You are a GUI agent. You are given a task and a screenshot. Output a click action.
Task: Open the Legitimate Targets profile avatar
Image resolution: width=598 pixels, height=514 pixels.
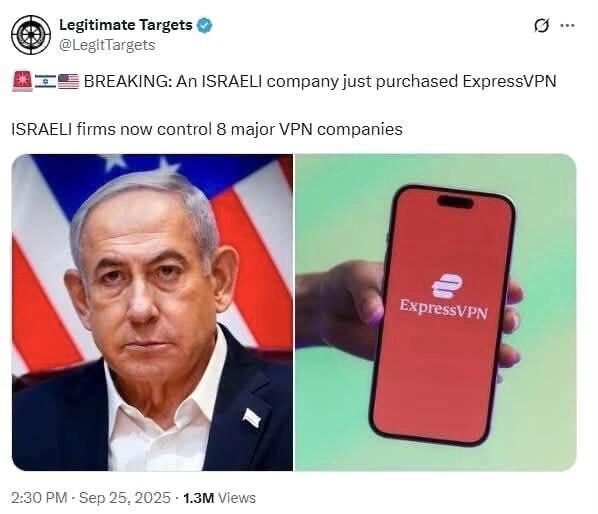pyautogui.click(x=31, y=35)
